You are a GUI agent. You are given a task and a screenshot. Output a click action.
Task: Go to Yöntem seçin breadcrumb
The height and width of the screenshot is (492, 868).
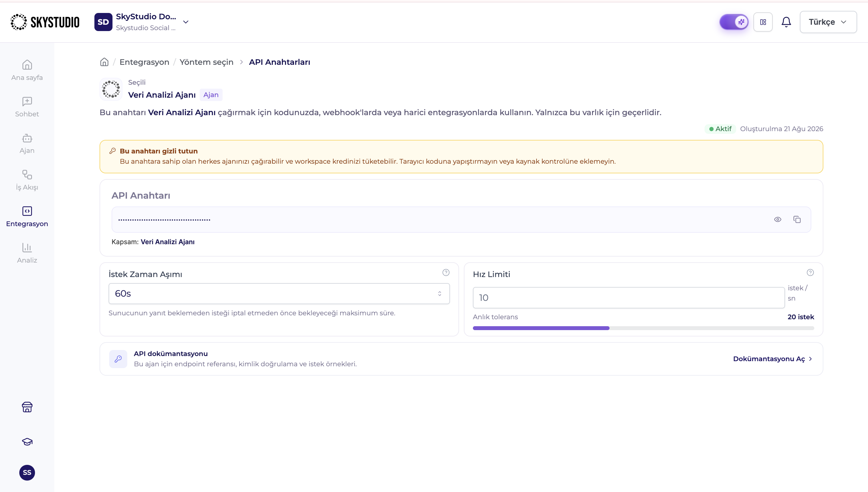pyautogui.click(x=207, y=62)
